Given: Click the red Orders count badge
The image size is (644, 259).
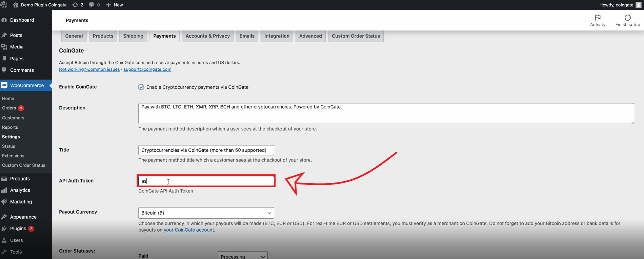Looking at the screenshot, I should [21, 108].
